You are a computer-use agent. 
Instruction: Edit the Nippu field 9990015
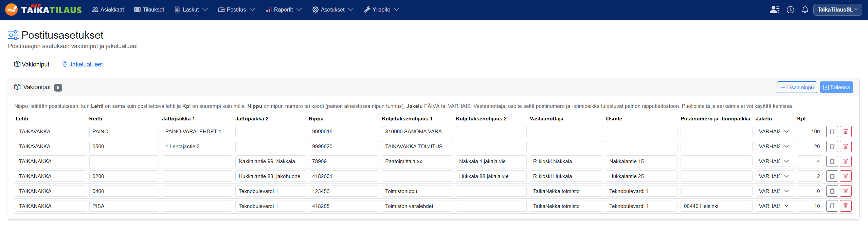pyautogui.click(x=344, y=132)
